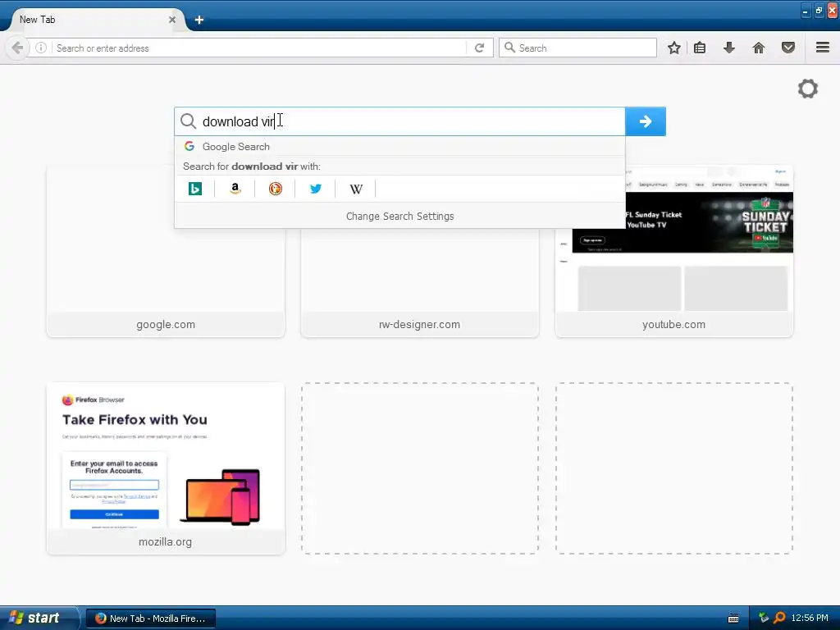Open the hamburger menu
This screenshot has height=630, width=840.
[823, 47]
